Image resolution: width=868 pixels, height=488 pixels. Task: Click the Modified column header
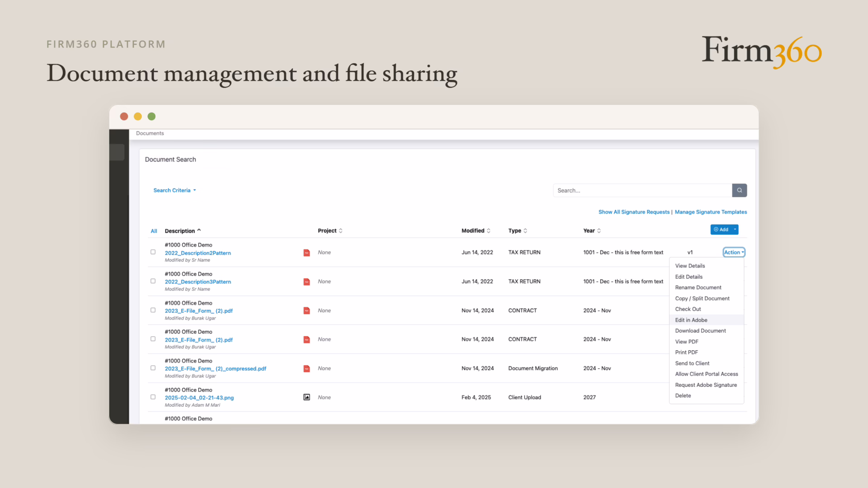coord(472,230)
